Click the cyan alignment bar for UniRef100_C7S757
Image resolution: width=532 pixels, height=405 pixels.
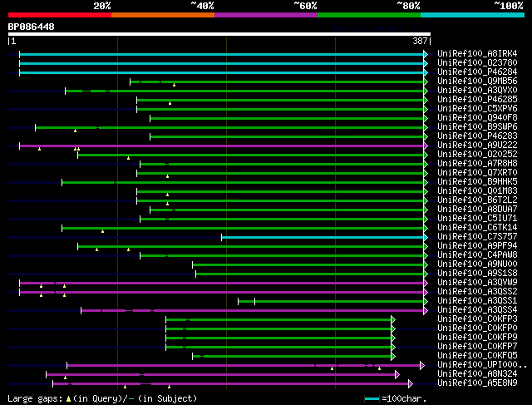pos(323,238)
